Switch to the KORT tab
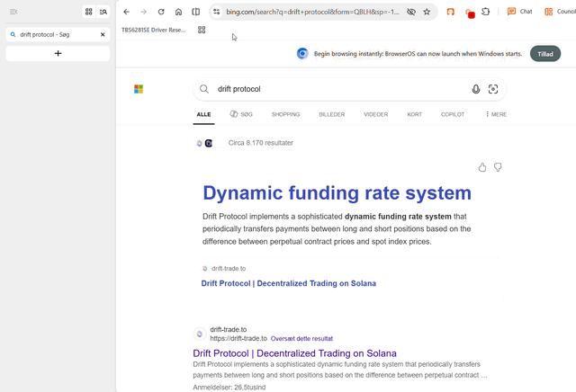 (x=414, y=114)
